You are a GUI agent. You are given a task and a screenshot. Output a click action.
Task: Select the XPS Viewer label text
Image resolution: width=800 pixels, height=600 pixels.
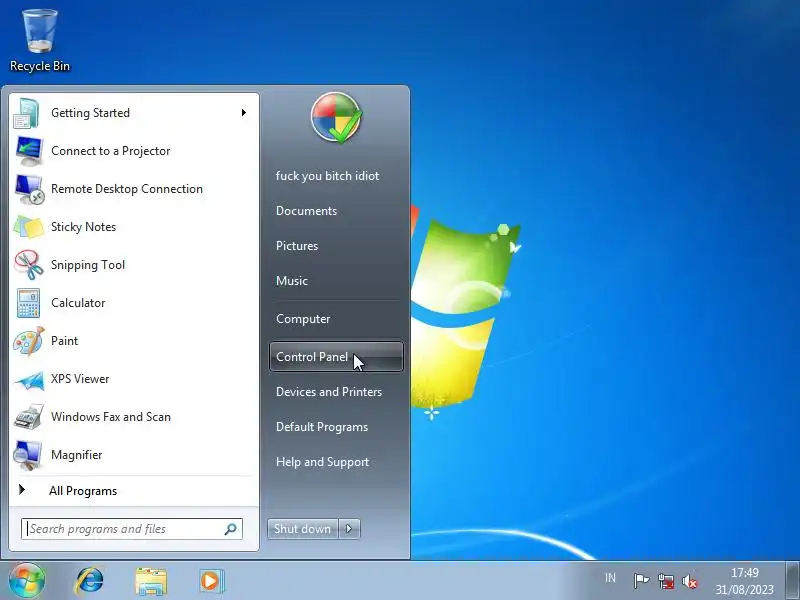coord(80,379)
